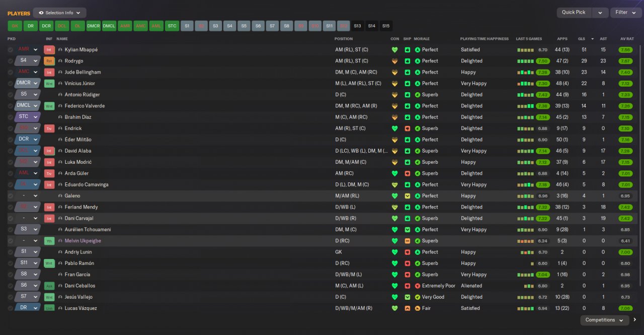
Task: Click the arrow right of Competitions
Action: point(635,320)
